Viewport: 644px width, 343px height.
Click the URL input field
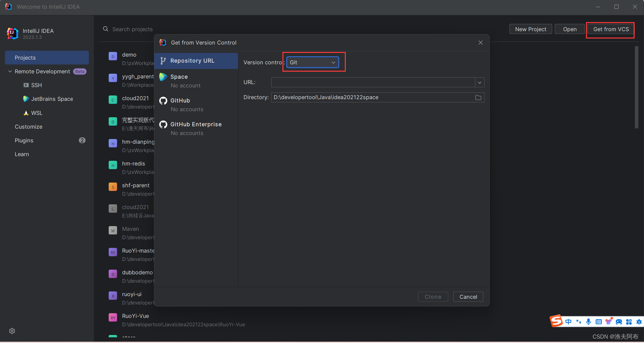click(x=373, y=82)
